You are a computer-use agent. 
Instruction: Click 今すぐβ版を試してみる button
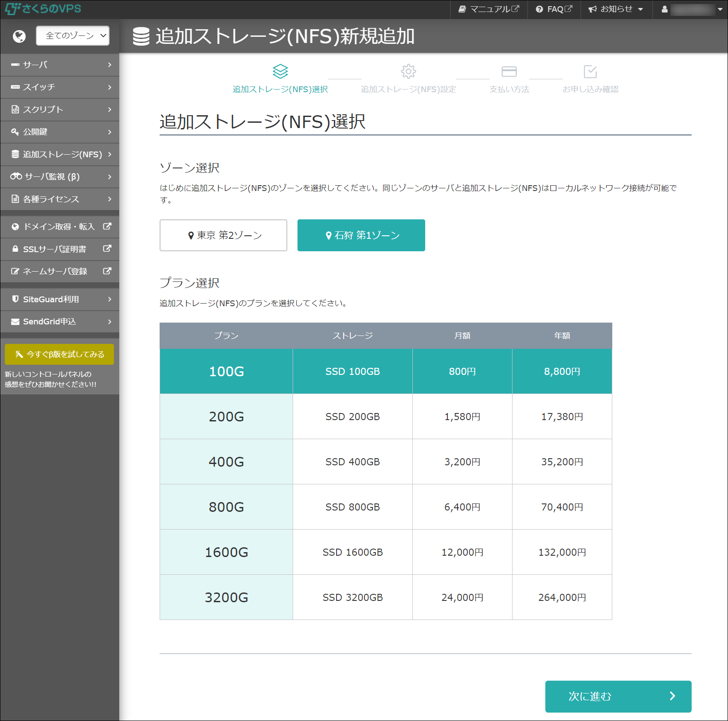[x=59, y=354]
